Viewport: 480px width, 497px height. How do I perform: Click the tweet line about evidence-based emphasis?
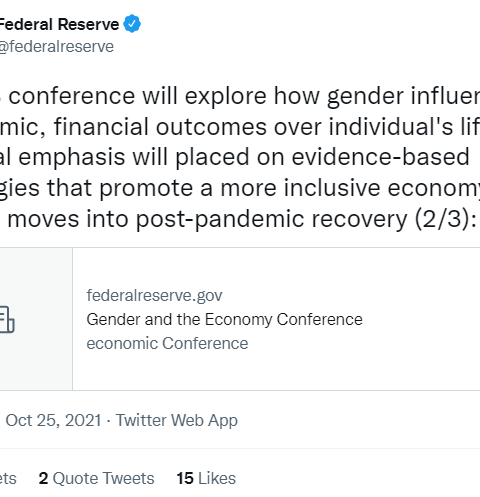coord(235,157)
